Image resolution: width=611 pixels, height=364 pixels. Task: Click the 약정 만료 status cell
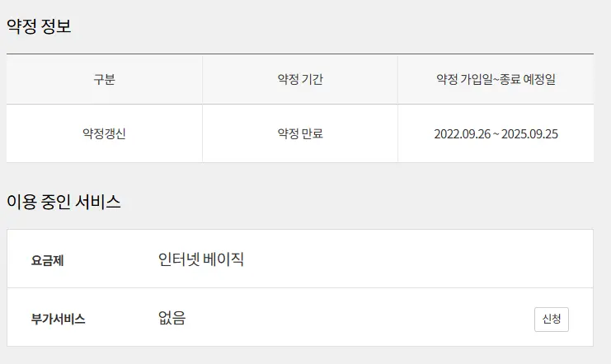(300, 133)
